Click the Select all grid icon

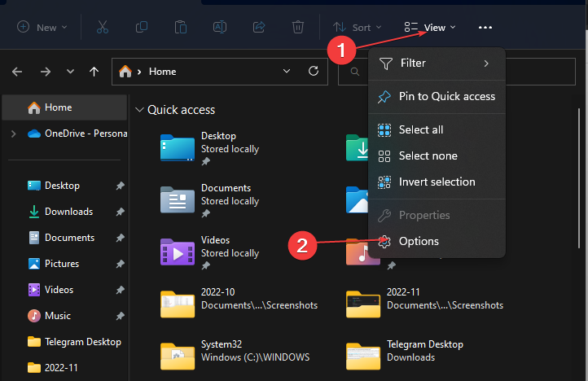pyautogui.click(x=384, y=130)
